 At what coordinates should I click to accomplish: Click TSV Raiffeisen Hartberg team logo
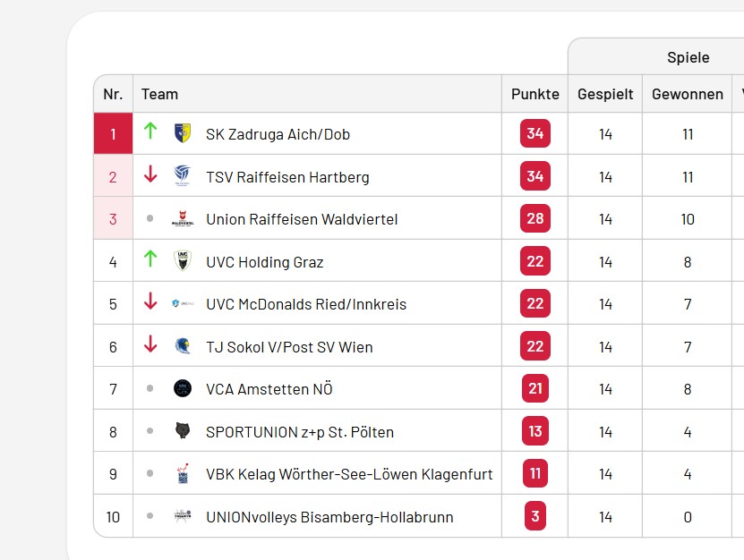[183, 176]
